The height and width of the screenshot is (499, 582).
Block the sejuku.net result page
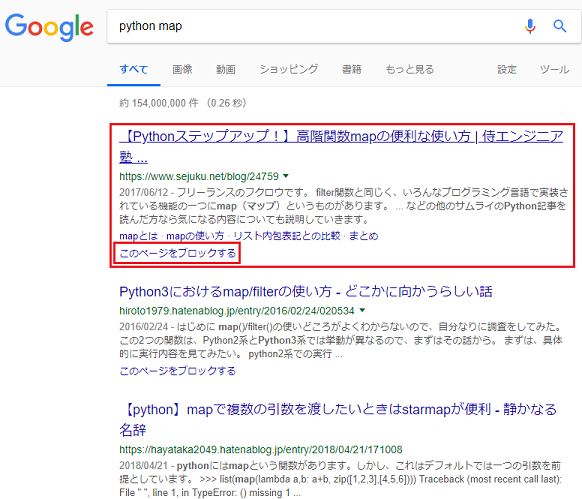(177, 254)
